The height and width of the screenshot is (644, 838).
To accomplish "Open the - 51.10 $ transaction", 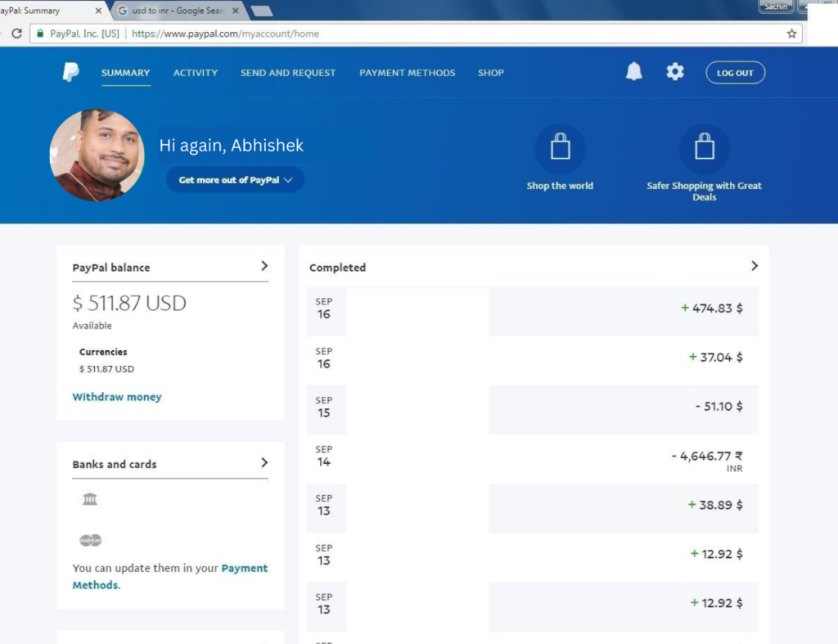I will tap(532, 409).
